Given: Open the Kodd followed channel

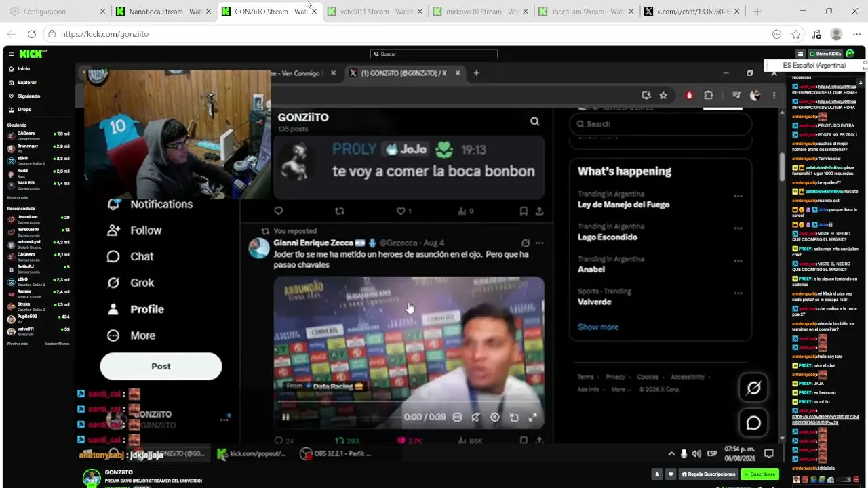Looking at the screenshot, I should tap(38, 172).
